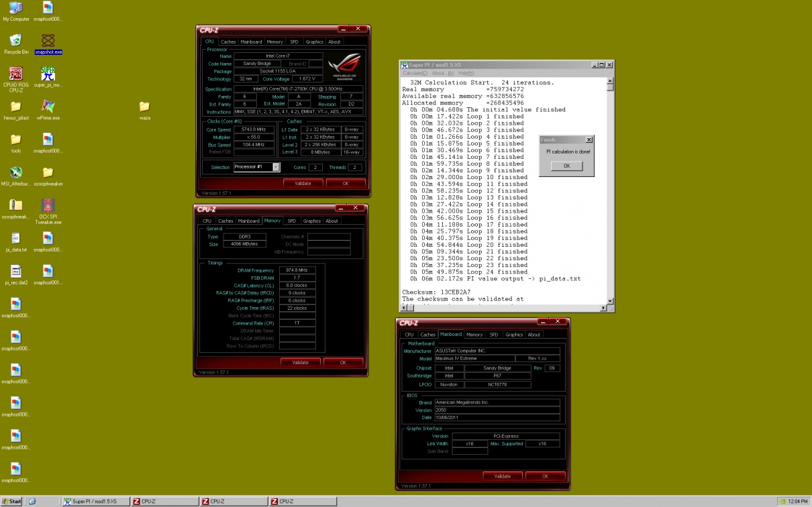812x507 pixels.
Task: Open the CPUID ROG CPU-Z desktop icon
Action: [x=15, y=74]
